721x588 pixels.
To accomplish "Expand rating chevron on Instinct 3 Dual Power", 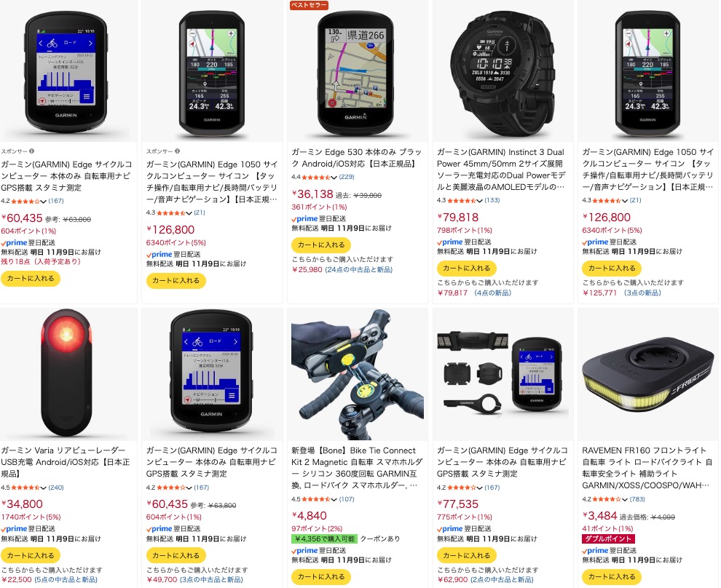I will point(480,201).
